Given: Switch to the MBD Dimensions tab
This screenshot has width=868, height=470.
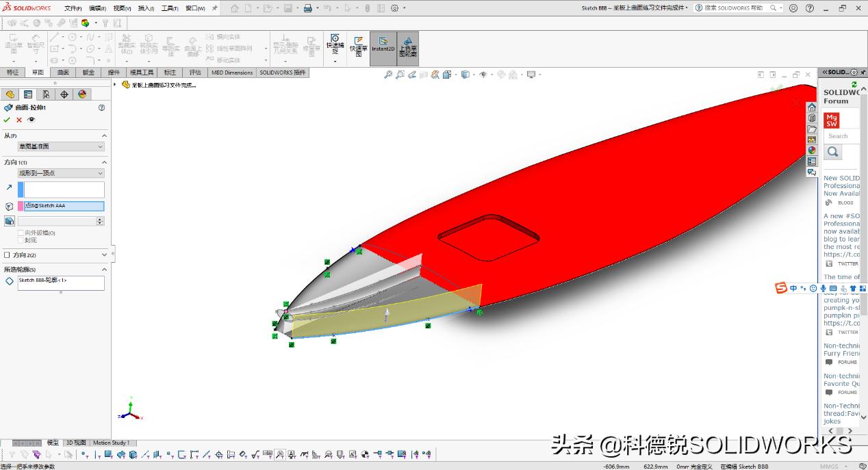Looking at the screenshot, I should tap(232, 73).
